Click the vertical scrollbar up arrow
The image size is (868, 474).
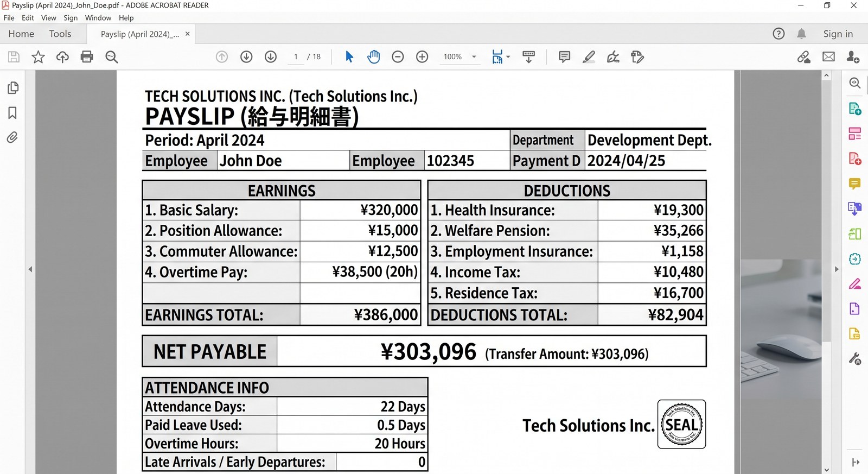827,76
